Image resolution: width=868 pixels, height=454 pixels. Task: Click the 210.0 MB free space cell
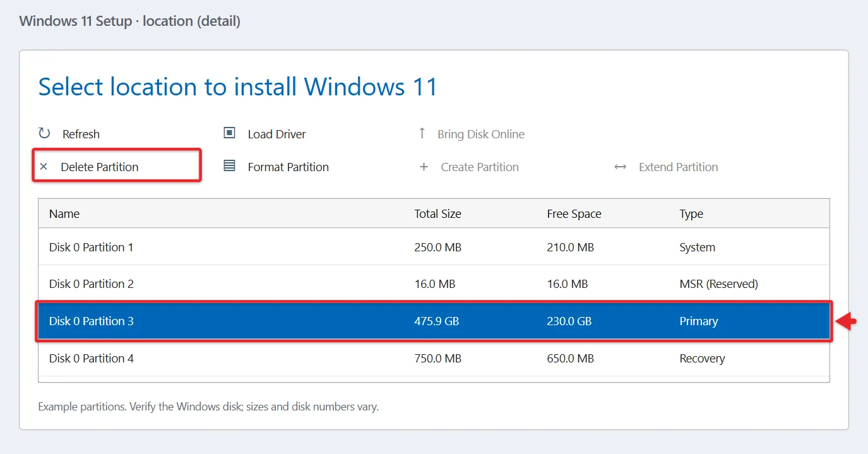click(570, 247)
